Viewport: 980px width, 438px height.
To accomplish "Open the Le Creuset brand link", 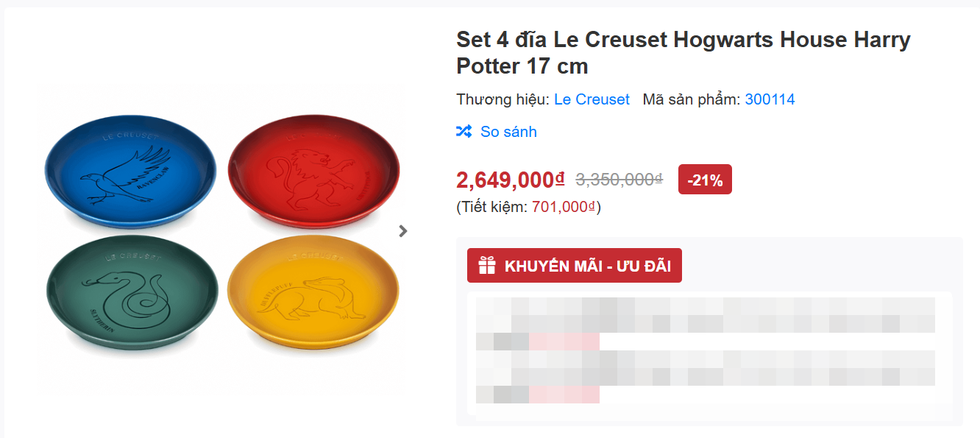I will pos(592,99).
